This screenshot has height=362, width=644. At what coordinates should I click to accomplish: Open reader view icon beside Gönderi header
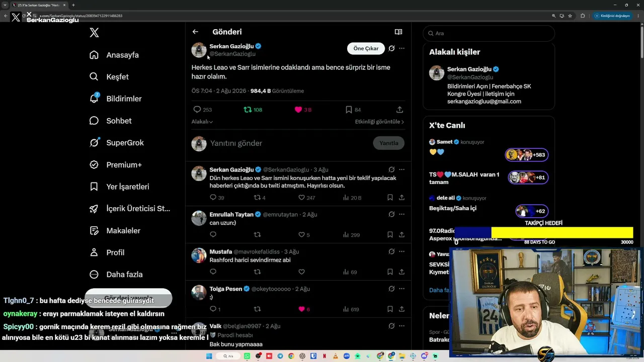pos(398,32)
